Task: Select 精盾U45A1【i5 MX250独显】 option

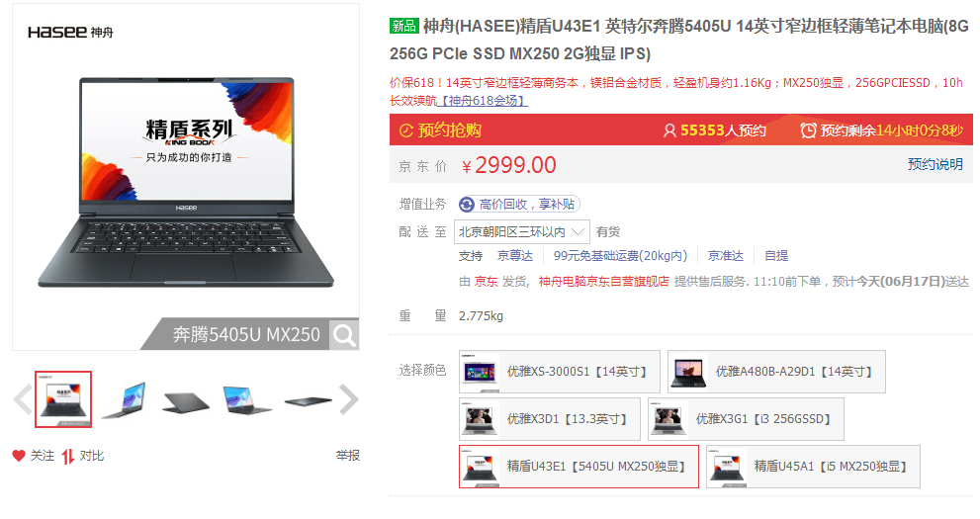Action: (813, 467)
